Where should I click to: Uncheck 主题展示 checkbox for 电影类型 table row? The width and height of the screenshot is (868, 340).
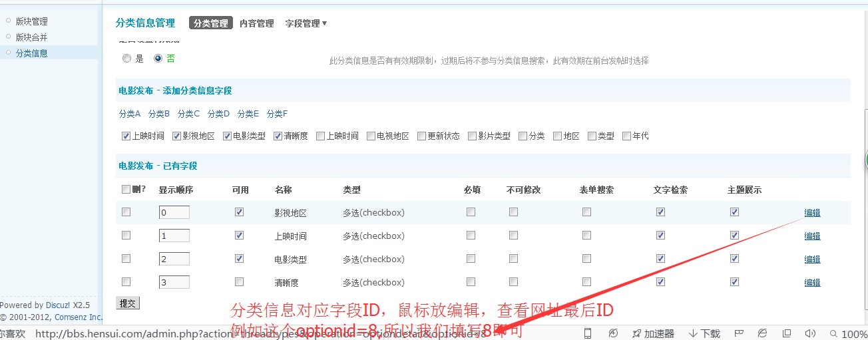point(734,259)
